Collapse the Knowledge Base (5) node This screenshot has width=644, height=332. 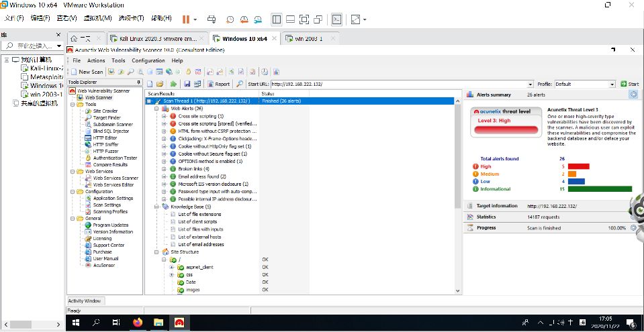click(x=156, y=207)
